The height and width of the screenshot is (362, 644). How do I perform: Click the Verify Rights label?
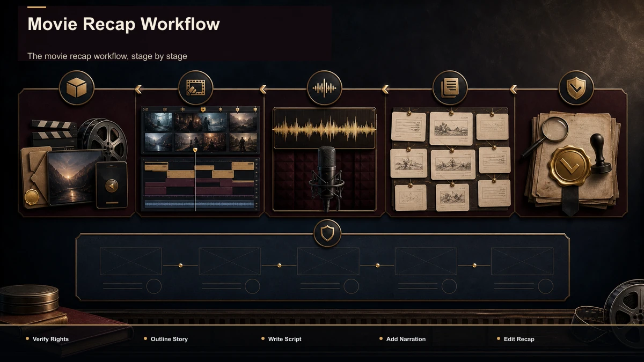[50, 339]
